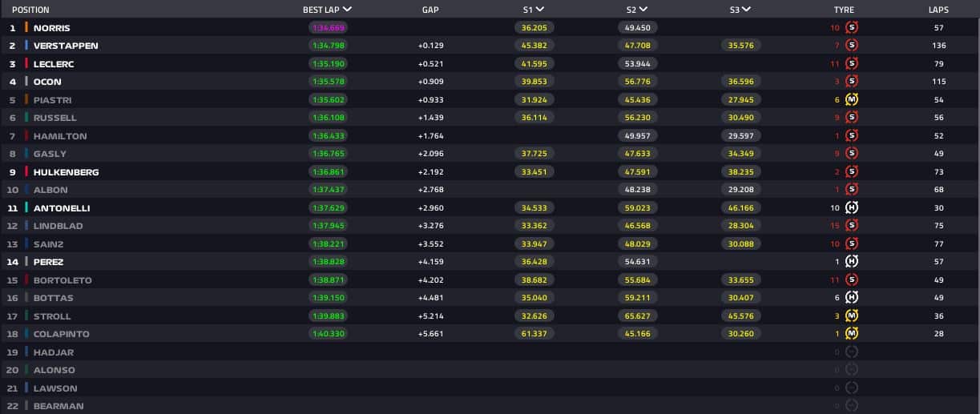This screenshot has width=980, height=414.
Task: Click Perez's hard tyre icon
Action: [852, 262]
